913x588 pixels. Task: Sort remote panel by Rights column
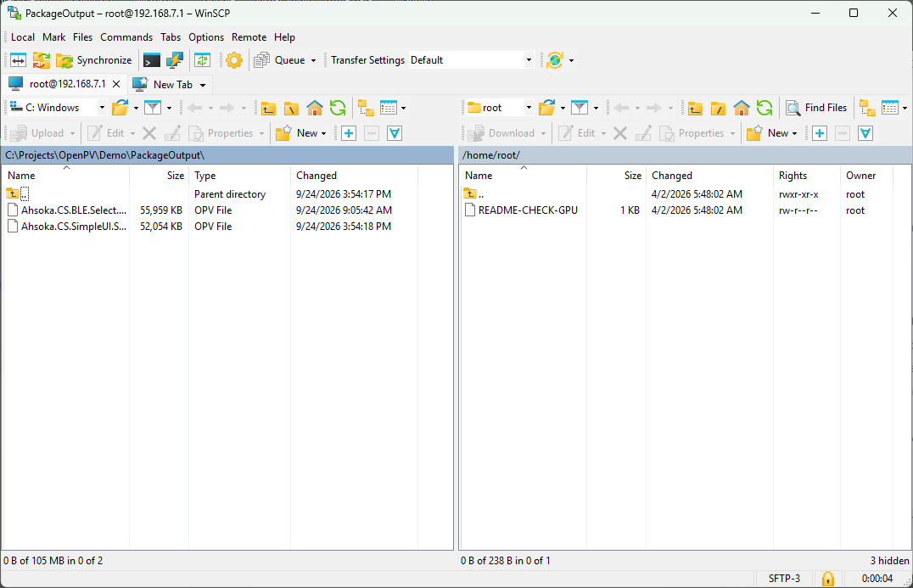click(x=807, y=176)
